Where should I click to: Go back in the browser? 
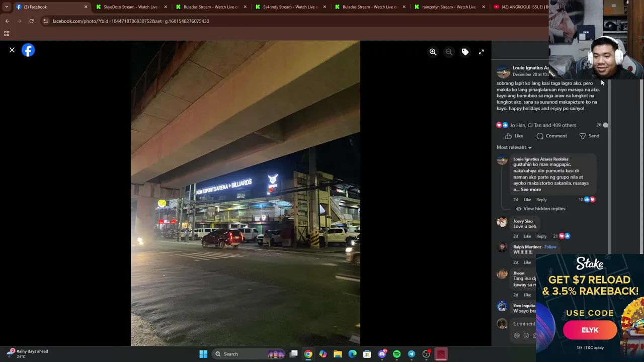pyautogui.click(x=7, y=21)
